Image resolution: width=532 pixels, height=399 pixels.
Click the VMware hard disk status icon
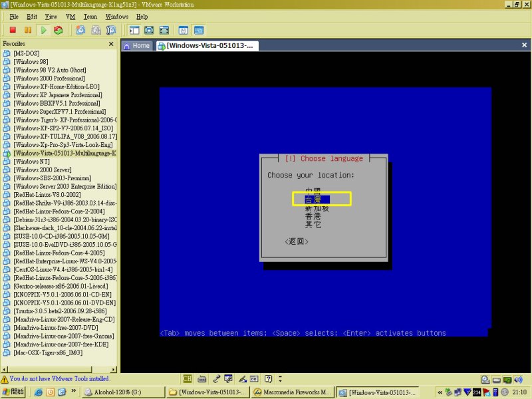pyautogui.click(x=485, y=380)
